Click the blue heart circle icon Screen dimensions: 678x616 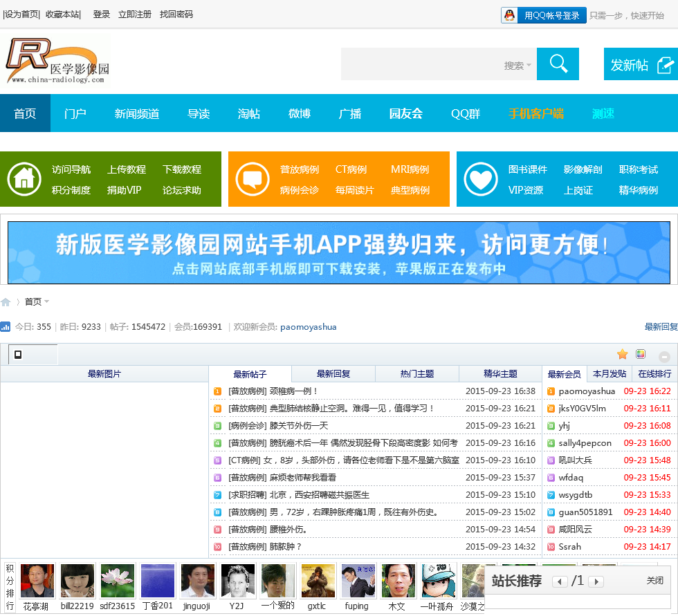coord(481,179)
